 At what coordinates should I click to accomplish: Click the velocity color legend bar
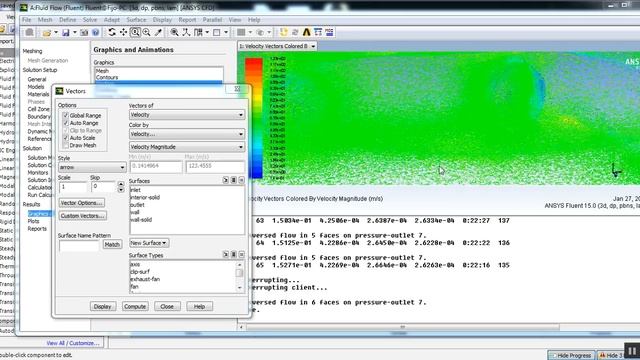(x=254, y=118)
